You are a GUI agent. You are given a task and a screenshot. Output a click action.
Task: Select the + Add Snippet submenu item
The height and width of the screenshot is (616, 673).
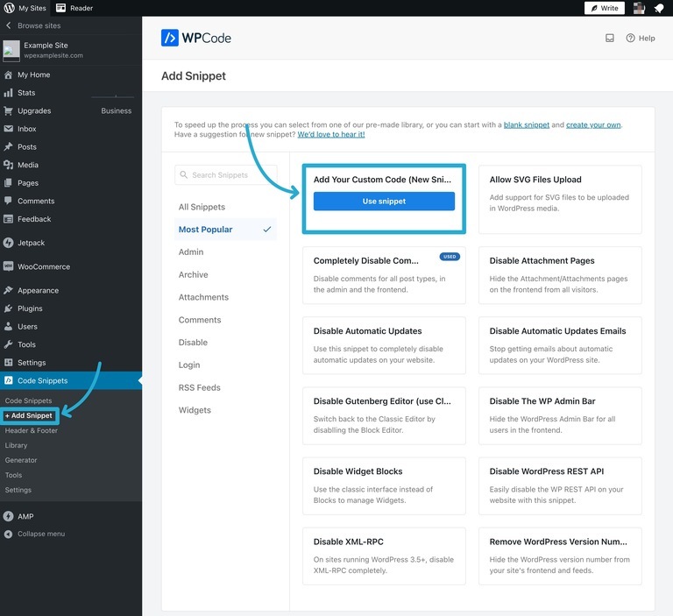[x=29, y=415]
